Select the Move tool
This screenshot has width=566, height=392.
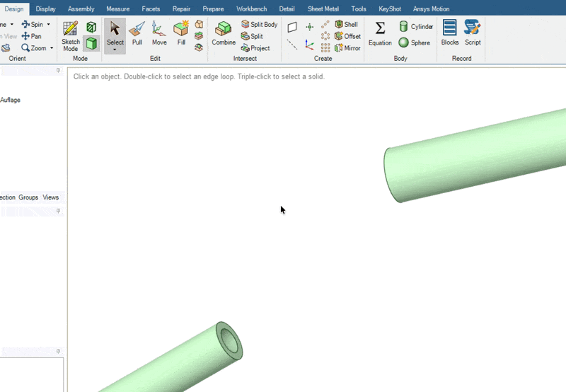[x=159, y=33]
